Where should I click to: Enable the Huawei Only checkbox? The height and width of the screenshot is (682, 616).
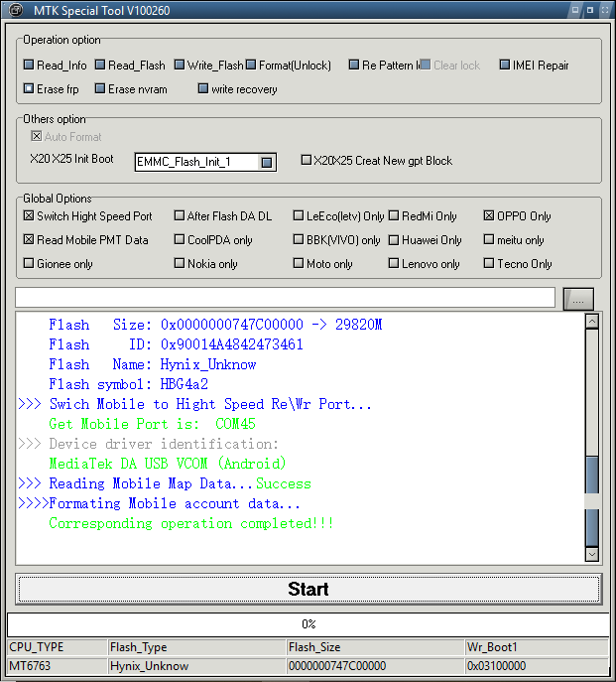pyautogui.click(x=394, y=240)
